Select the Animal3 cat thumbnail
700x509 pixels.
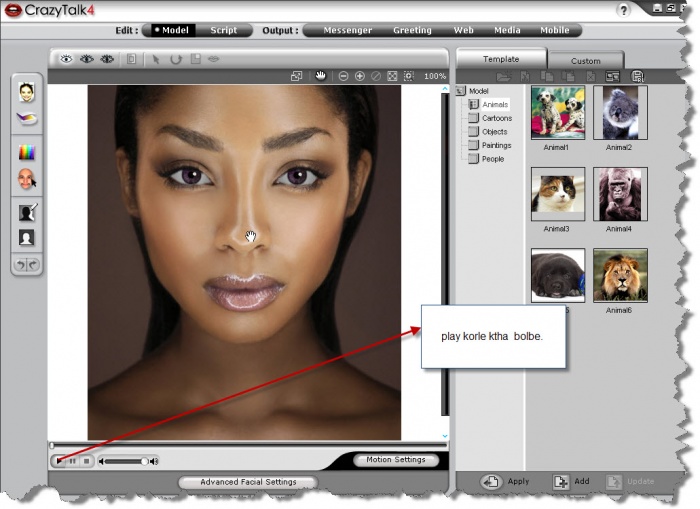[x=558, y=194]
